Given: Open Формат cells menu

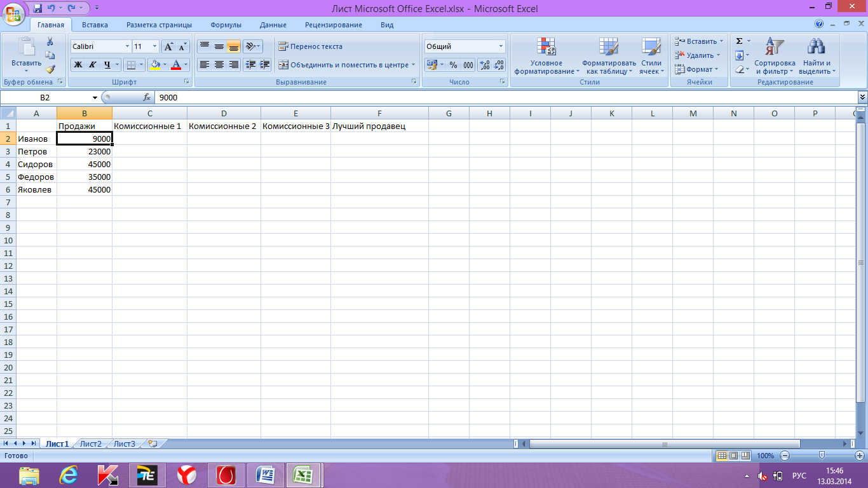Looking at the screenshot, I should tap(697, 69).
